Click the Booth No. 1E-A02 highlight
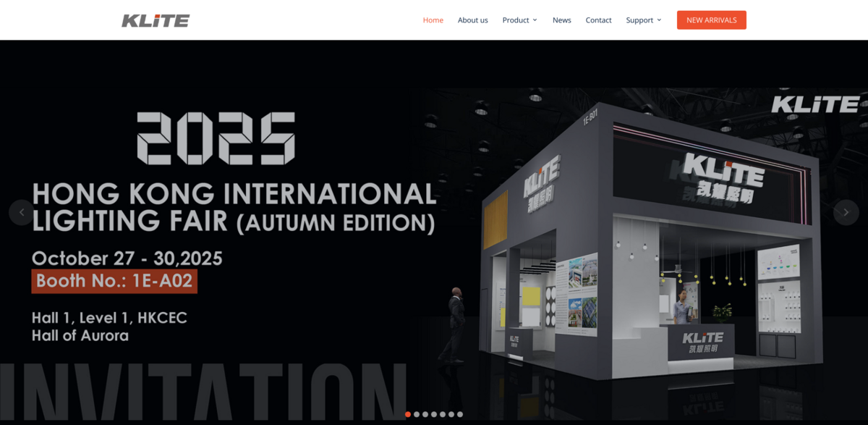This screenshot has height=425, width=868. point(114,281)
